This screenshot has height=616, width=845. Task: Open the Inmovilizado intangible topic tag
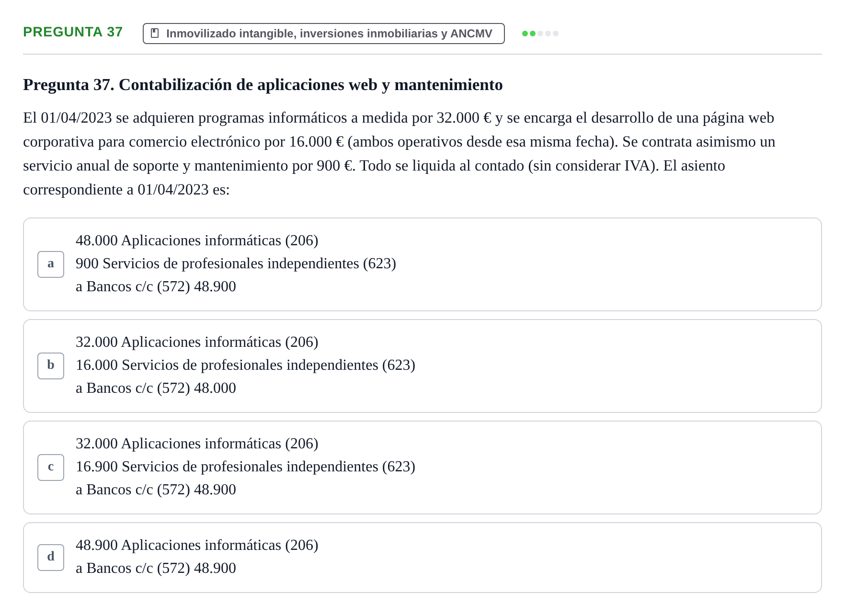pos(323,34)
